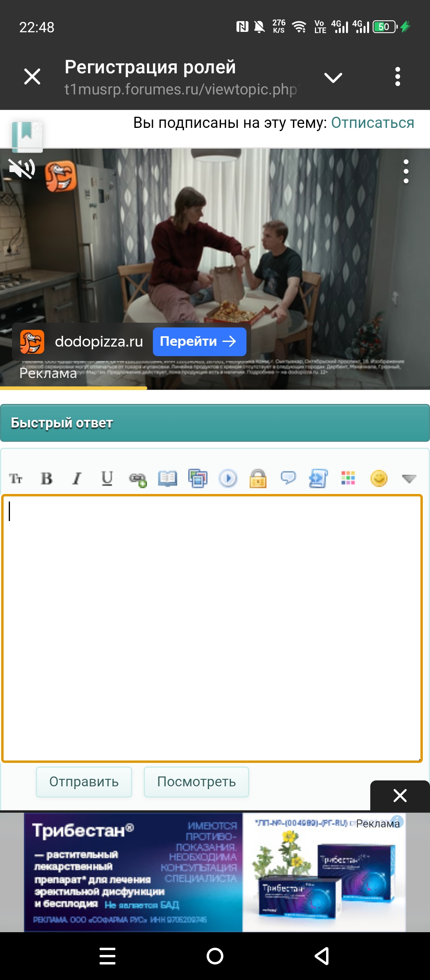
Task: Open the text color palette grid
Action: [348, 478]
